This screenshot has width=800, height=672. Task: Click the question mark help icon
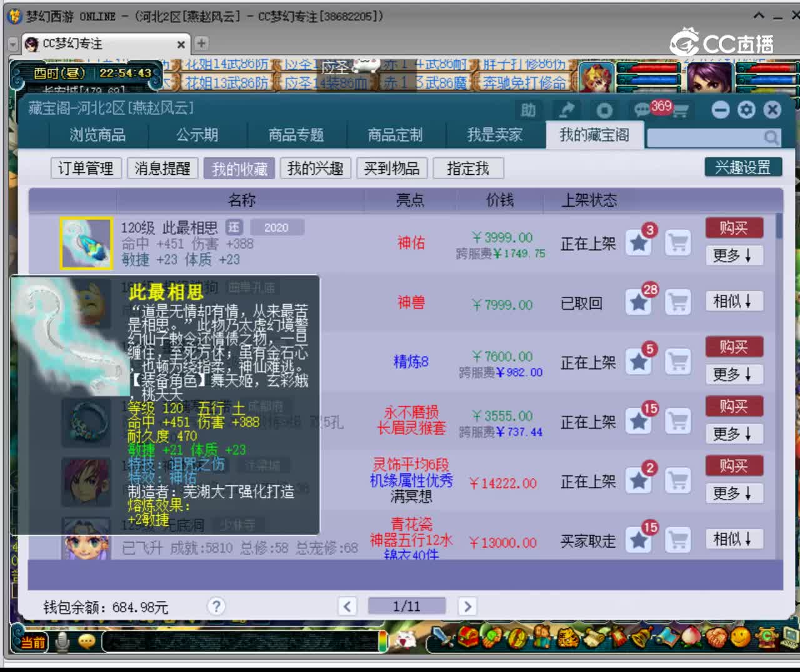pyautogui.click(x=216, y=606)
